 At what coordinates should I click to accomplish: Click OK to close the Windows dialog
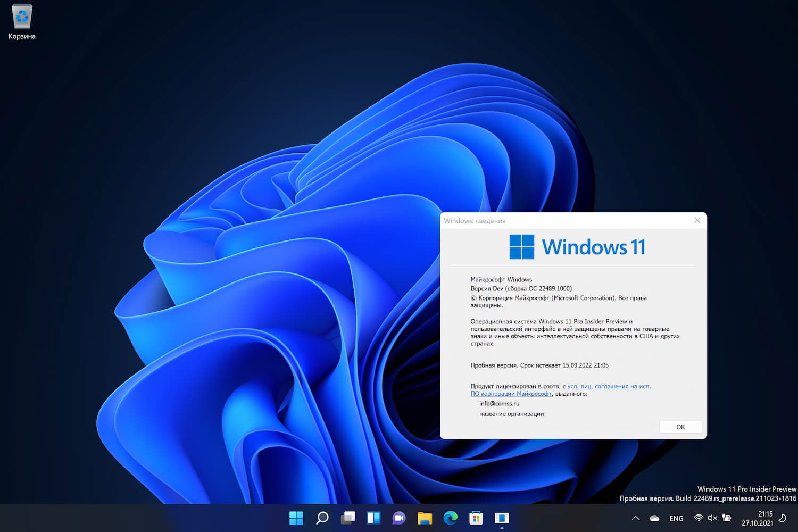tap(680, 427)
